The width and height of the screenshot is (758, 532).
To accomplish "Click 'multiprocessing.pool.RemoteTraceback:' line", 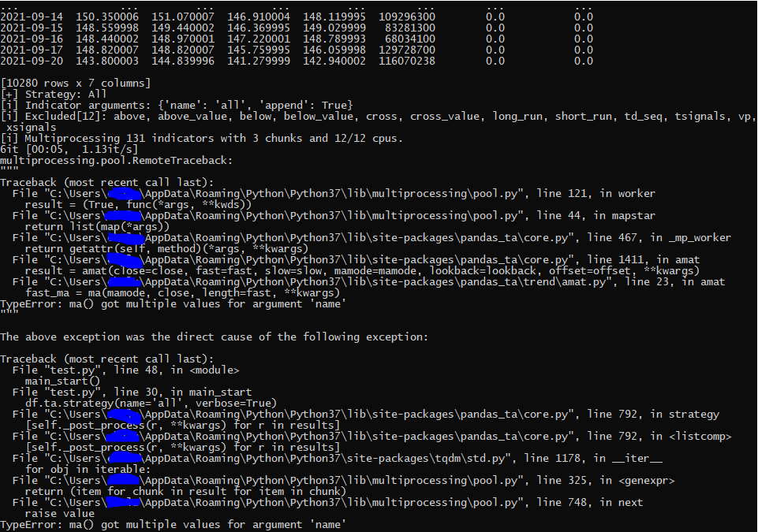I will pyautogui.click(x=117, y=161).
